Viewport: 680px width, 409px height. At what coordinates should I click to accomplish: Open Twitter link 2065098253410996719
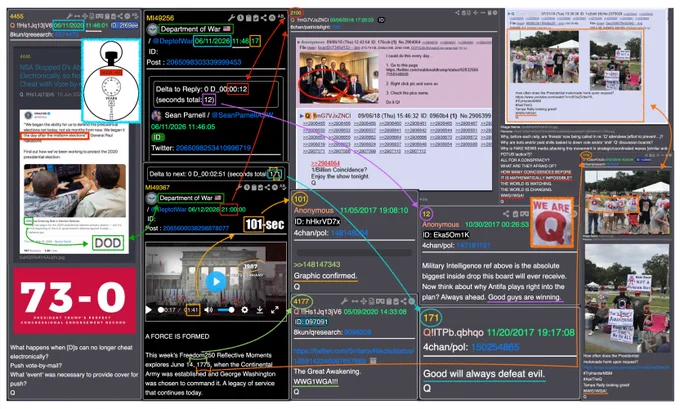pos(213,148)
